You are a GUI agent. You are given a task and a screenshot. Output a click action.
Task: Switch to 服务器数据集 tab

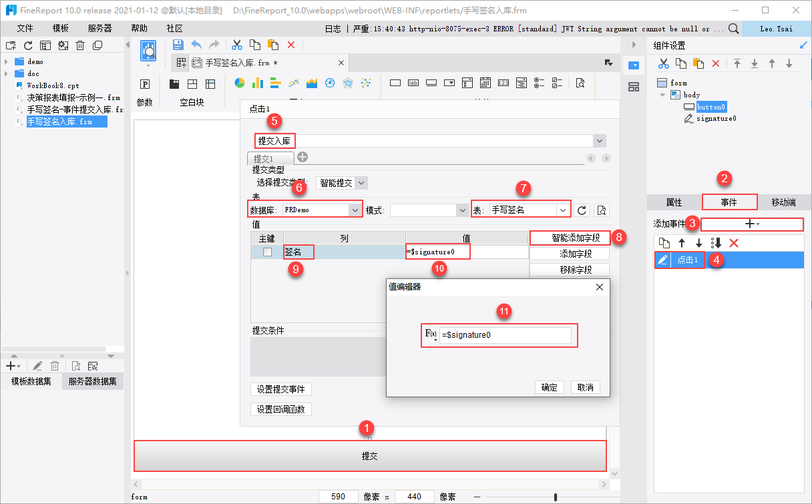(93, 381)
